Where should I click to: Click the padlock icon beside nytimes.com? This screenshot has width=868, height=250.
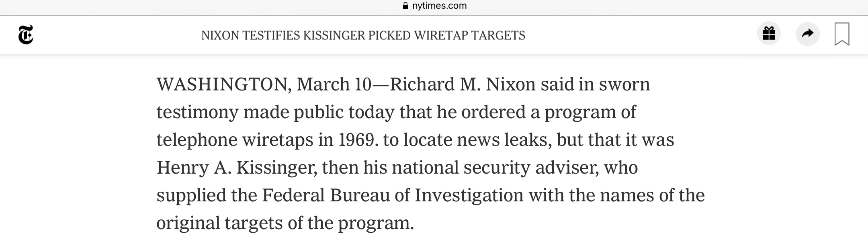coord(405,6)
